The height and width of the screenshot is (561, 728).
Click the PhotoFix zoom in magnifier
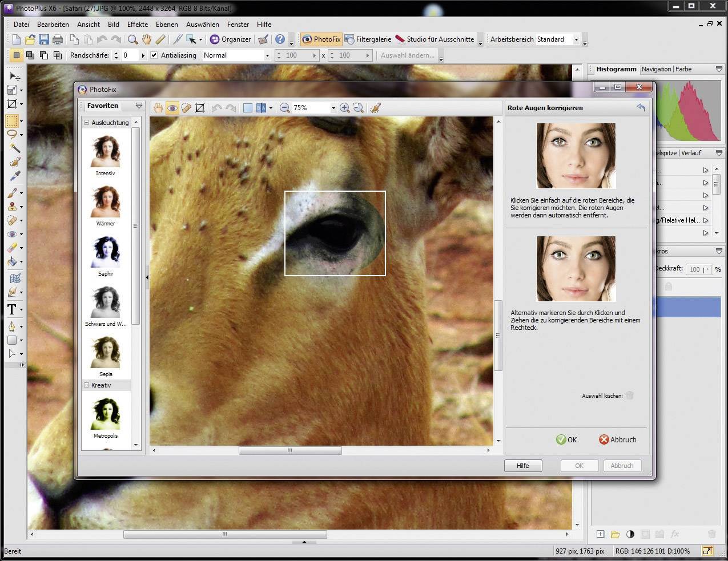coord(344,107)
